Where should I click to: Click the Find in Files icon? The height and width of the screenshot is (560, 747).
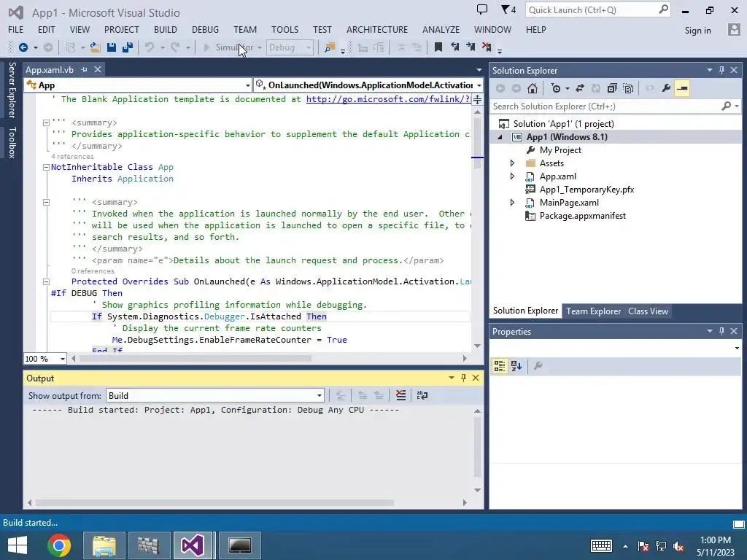click(330, 47)
